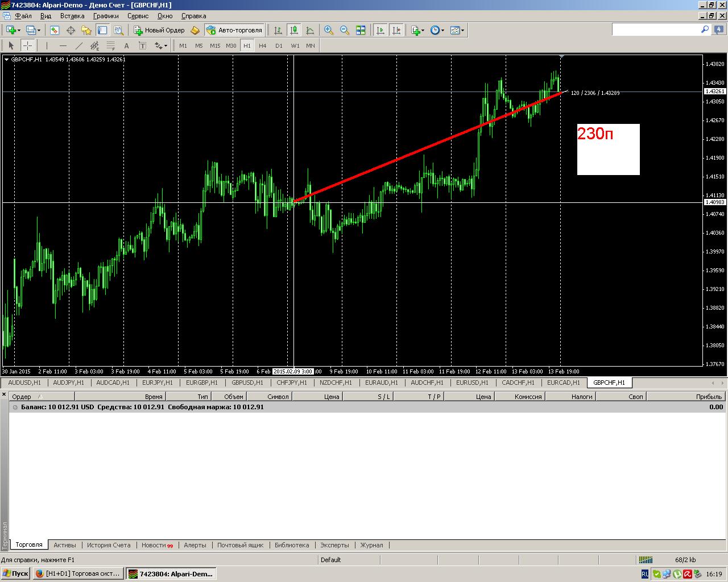Toggle Chart Shift button

[396, 30]
